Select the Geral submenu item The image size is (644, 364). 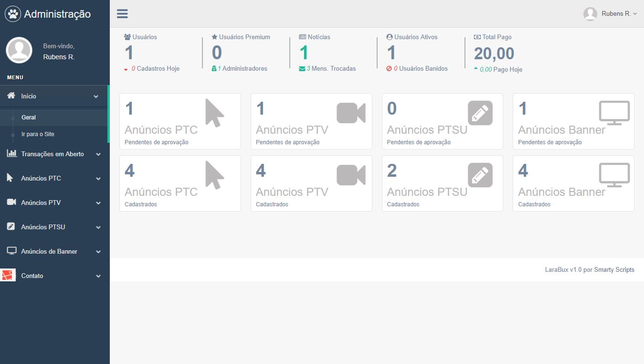pos(29,118)
